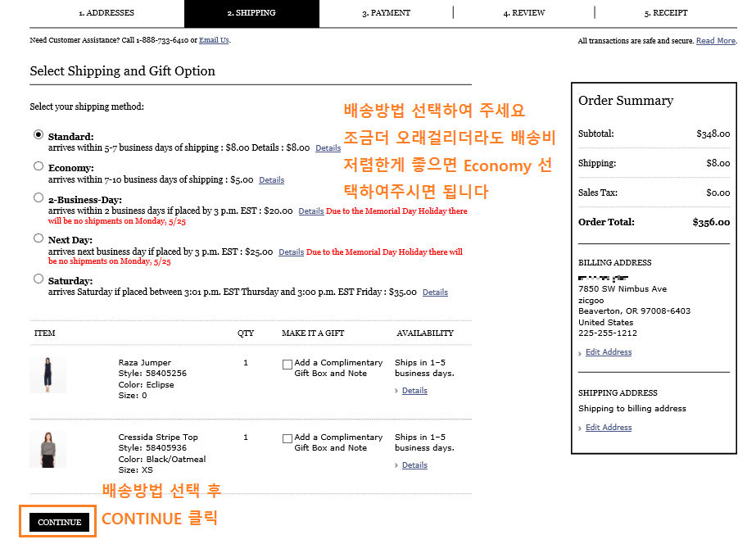Open the Read More security link
This screenshot has height=544, width=756.
coord(716,41)
